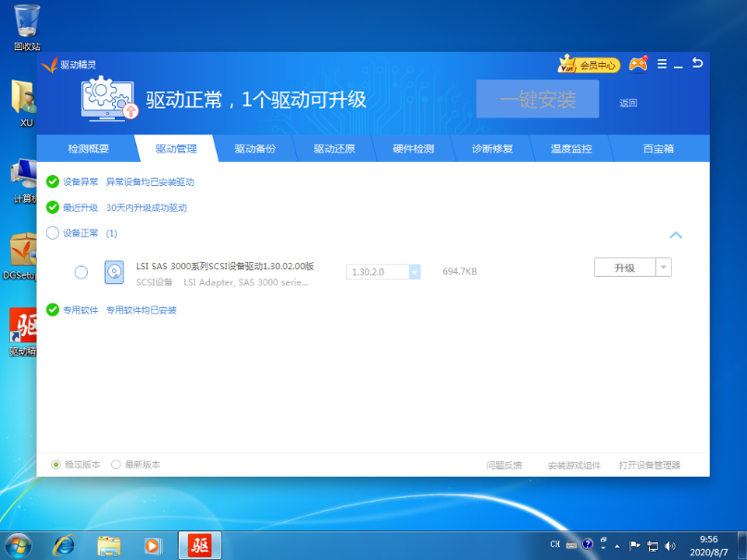Click the SCSI device thumbnail icon
The image size is (747, 560).
(114, 272)
